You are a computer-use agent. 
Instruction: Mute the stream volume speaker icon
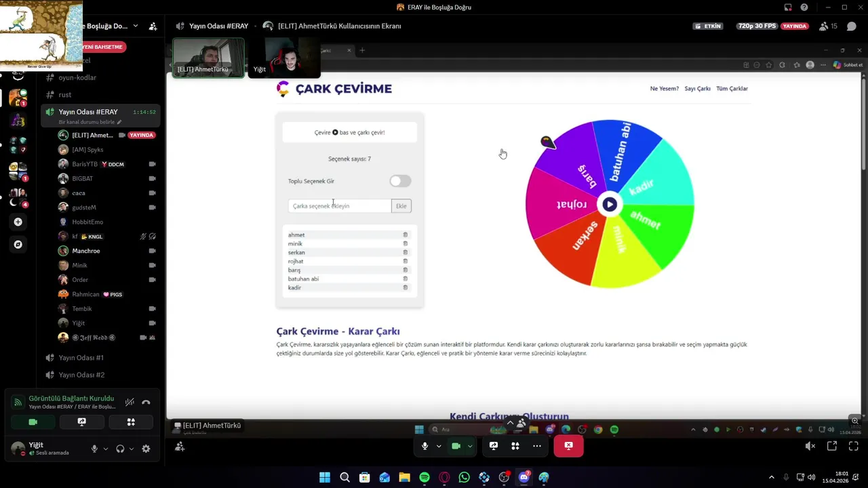point(810,446)
